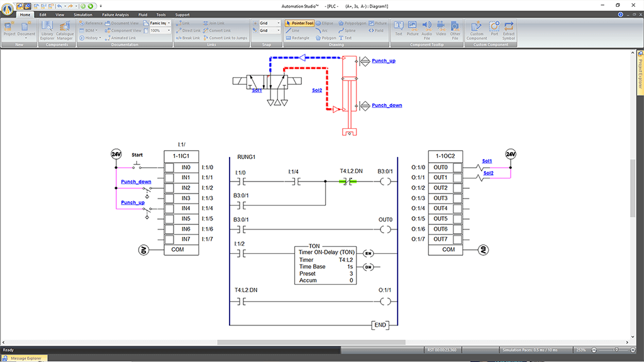Click the Punch_down link near the cylinder
The height and width of the screenshot is (362, 644).
click(x=387, y=106)
